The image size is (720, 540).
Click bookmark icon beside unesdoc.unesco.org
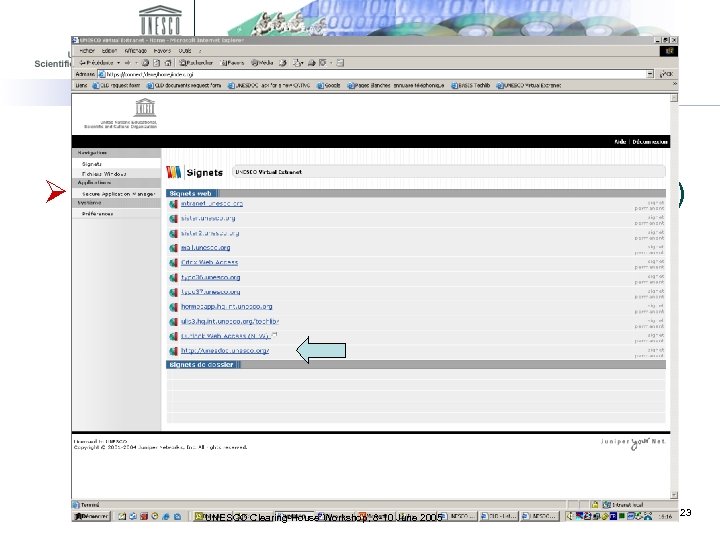coord(173,351)
